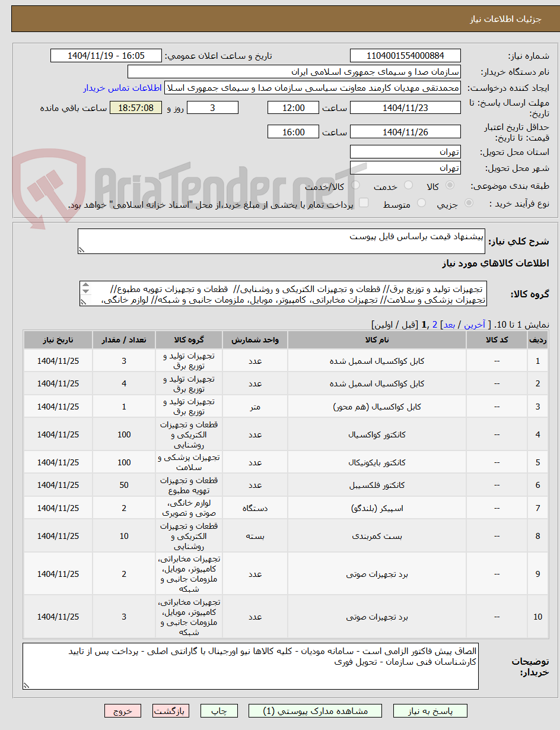
Task: Click اسپیکر (بلندگو) item name
Action: [377, 508]
